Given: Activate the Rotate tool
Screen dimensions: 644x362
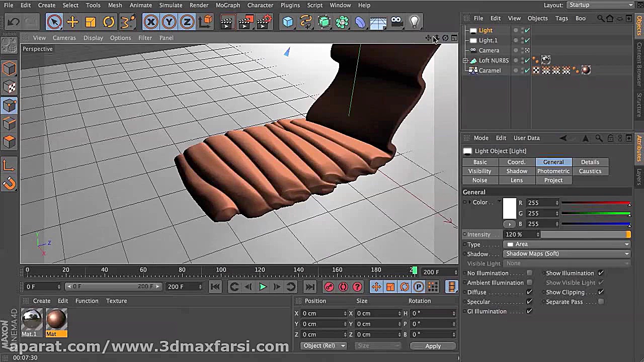Looking at the screenshot, I should (x=109, y=22).
